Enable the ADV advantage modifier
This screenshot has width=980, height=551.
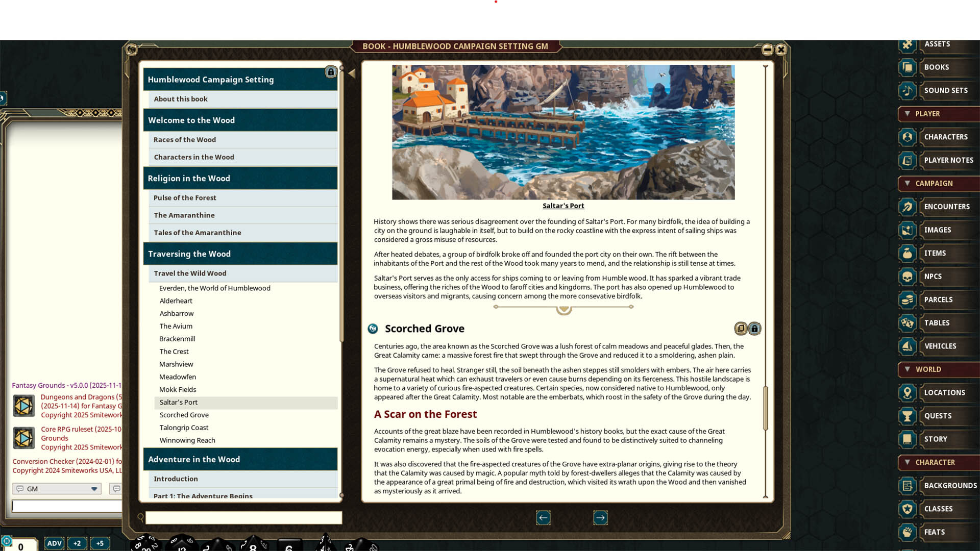click(54, 543)
